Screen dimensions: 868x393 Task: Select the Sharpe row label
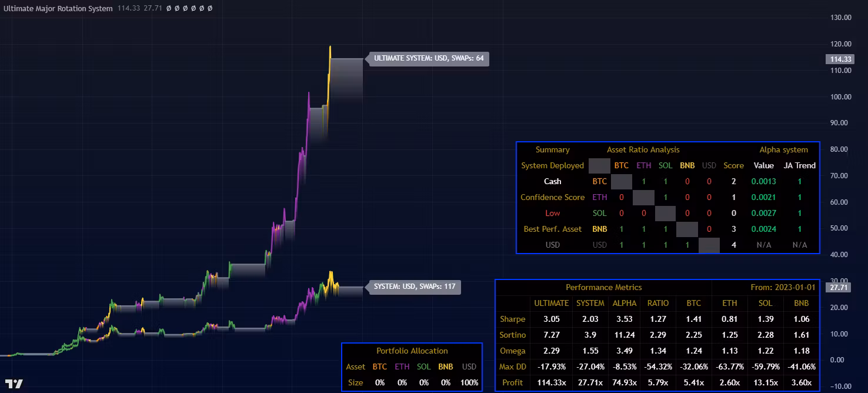pos(512,319)
